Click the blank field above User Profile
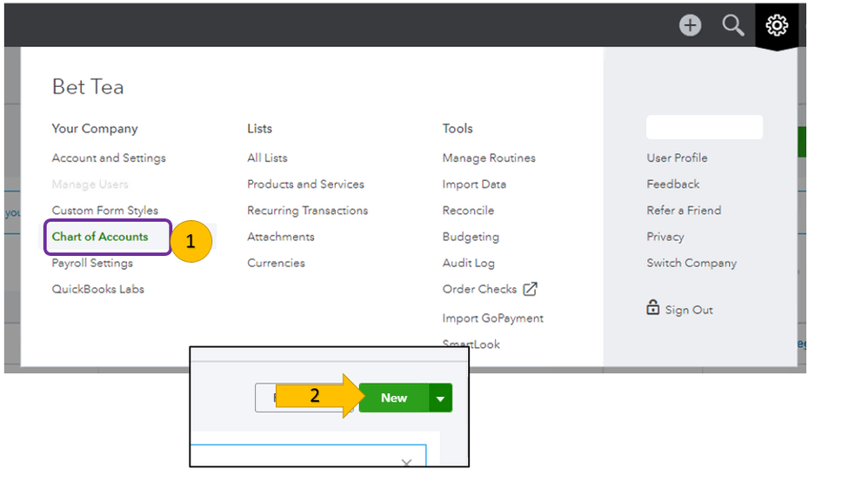Viewport: 868px width, 496px height. click(704, 127)
